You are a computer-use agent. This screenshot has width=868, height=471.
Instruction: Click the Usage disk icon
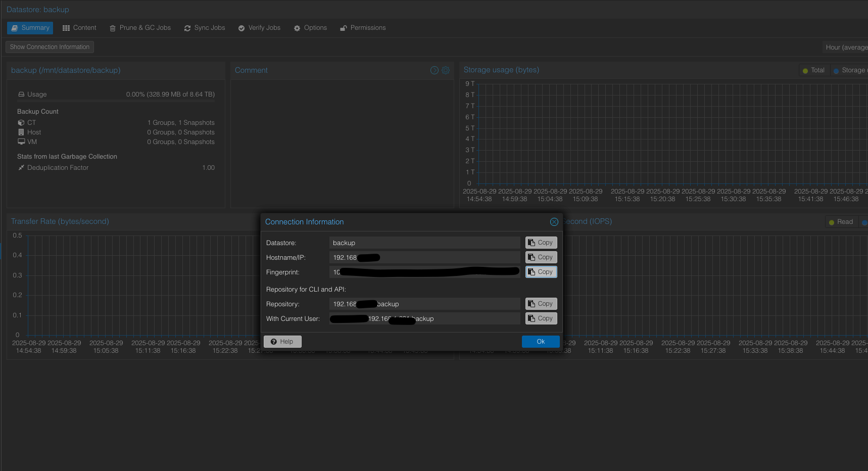21,95
